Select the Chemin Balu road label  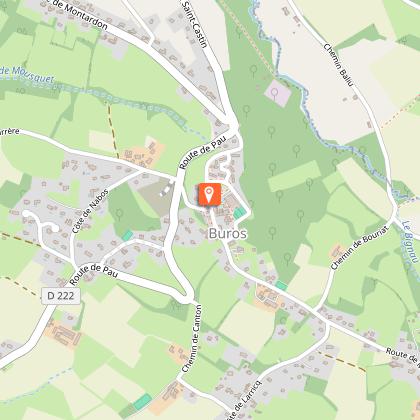[x=338, y=65]
